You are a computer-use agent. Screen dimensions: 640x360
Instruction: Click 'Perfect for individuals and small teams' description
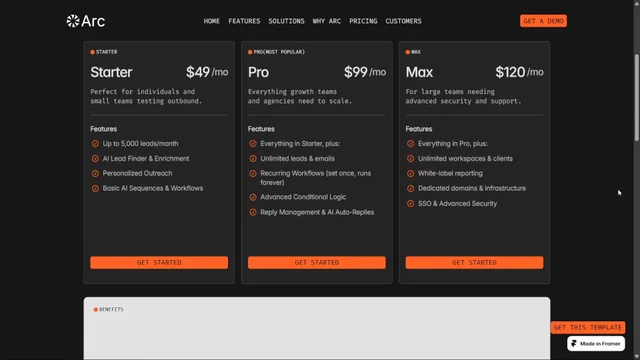click(x=146, y=96)
